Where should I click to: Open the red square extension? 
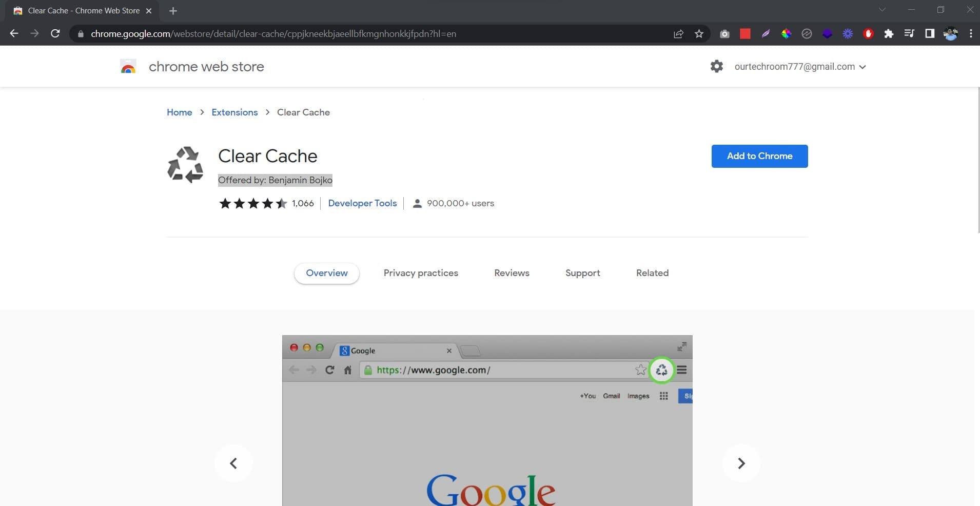(x=745, y=34)
